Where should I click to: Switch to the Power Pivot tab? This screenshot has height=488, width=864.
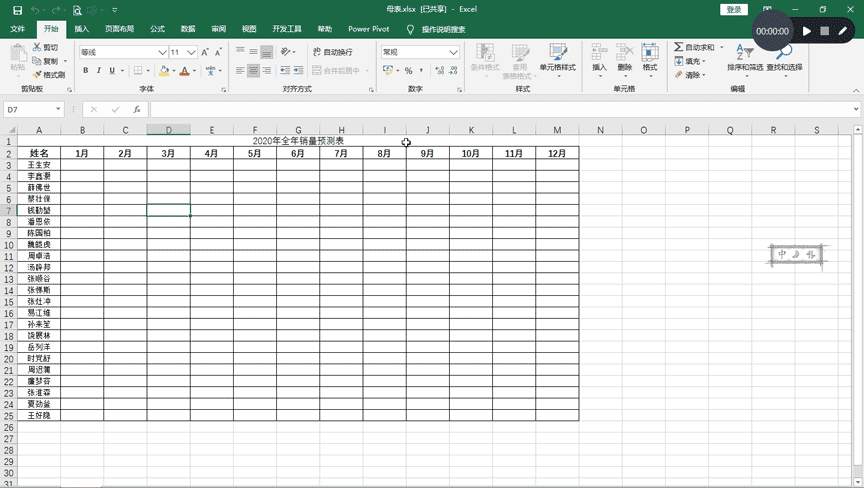(x=369, y=29)
